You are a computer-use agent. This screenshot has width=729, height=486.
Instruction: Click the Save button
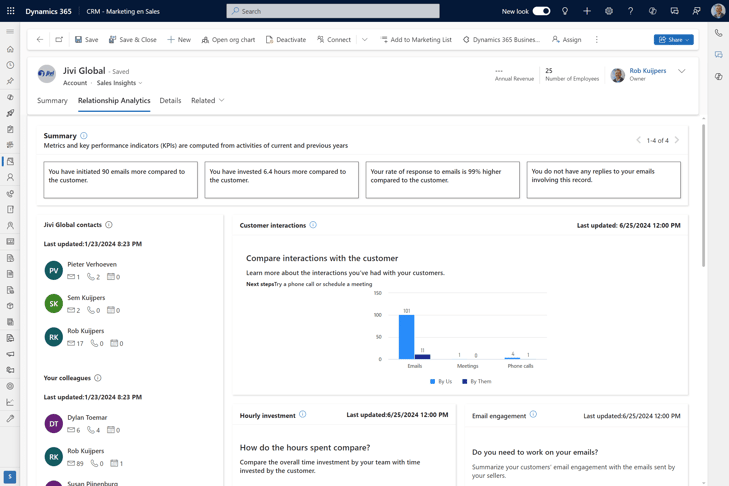[86, 40]
